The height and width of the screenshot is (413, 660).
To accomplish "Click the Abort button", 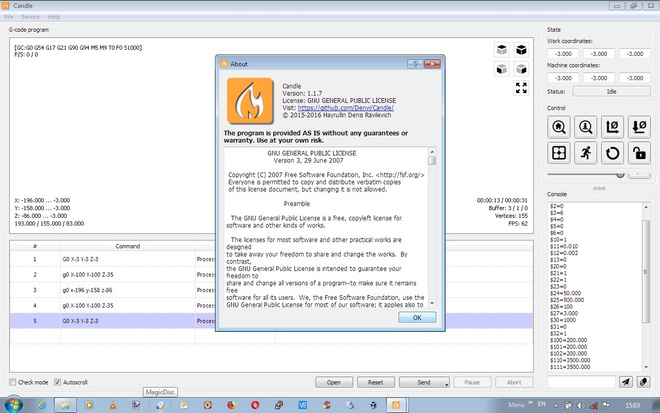I will [x=514, y=382].
